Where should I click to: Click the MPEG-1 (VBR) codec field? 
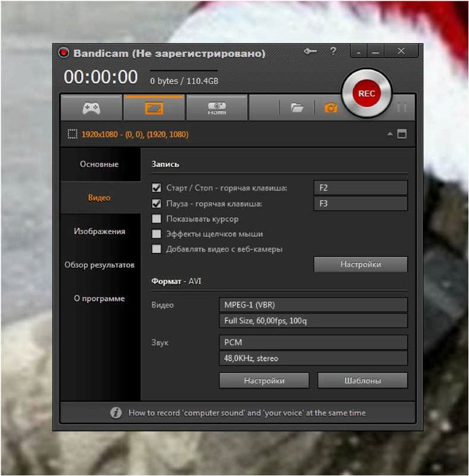tap(313, 305)
